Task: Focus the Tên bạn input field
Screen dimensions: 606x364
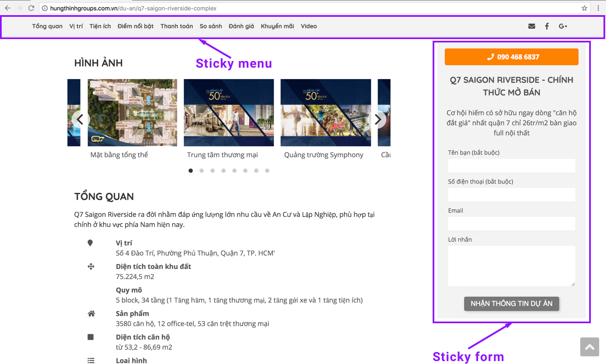Action: point(511,166)
